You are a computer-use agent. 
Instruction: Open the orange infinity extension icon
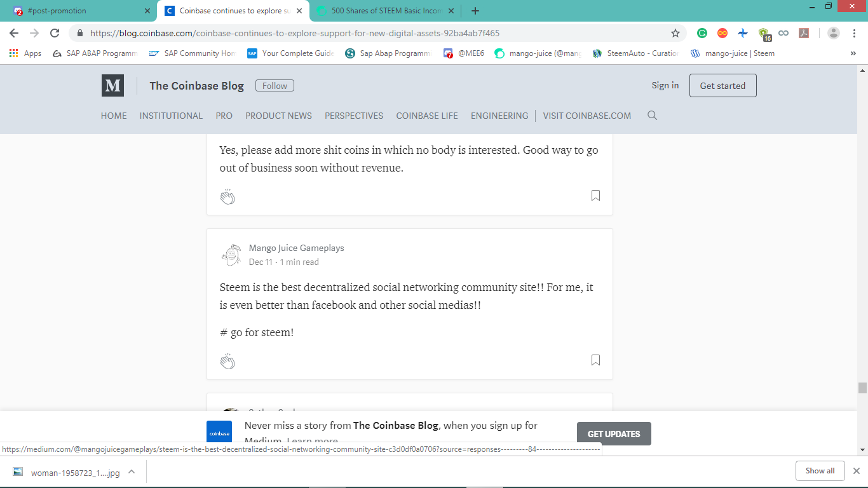(722, 33)
